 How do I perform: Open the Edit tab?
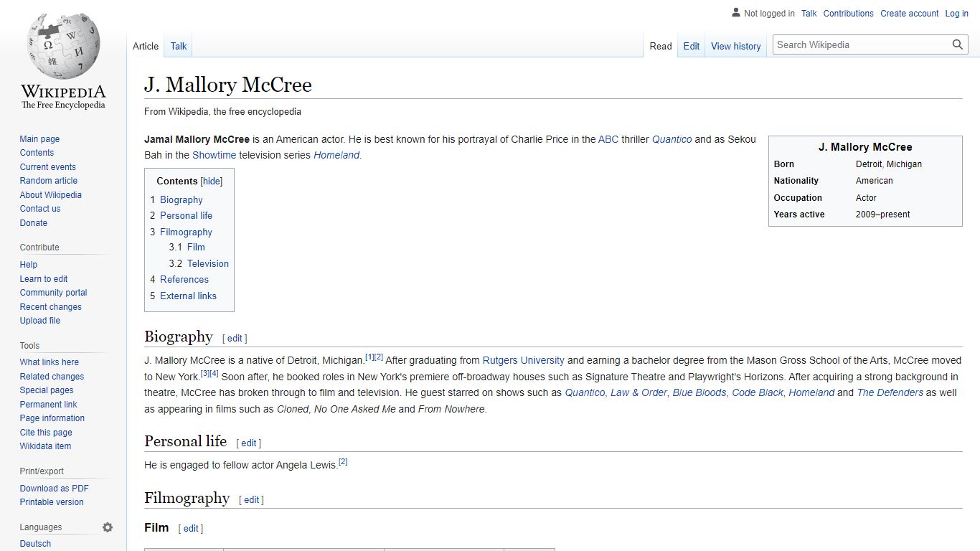pos(692,46)
